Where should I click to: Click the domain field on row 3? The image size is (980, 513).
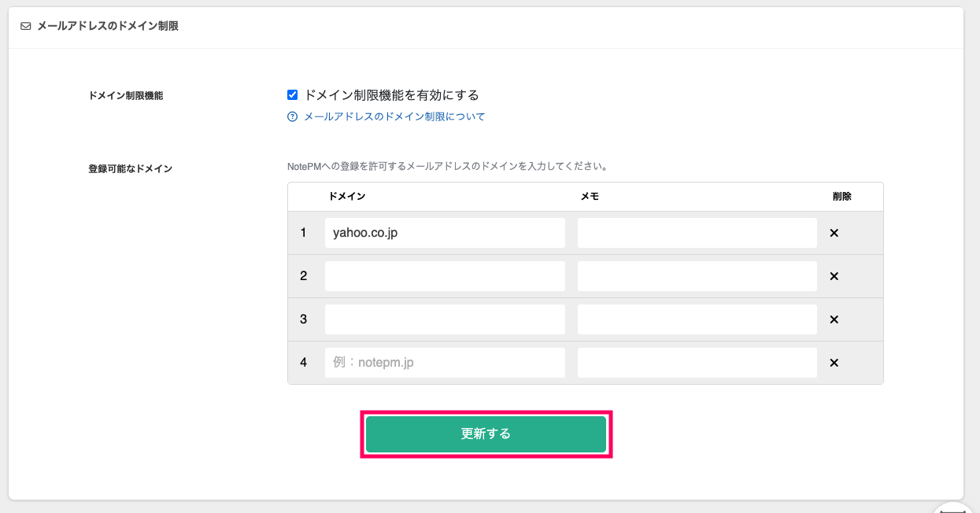point(445,319)
